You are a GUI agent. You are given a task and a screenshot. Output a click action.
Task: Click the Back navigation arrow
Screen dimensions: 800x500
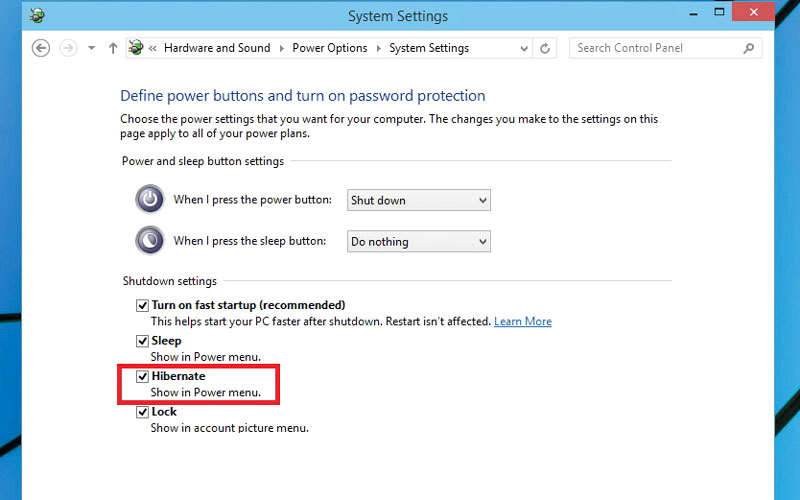[x=41, y=48]
